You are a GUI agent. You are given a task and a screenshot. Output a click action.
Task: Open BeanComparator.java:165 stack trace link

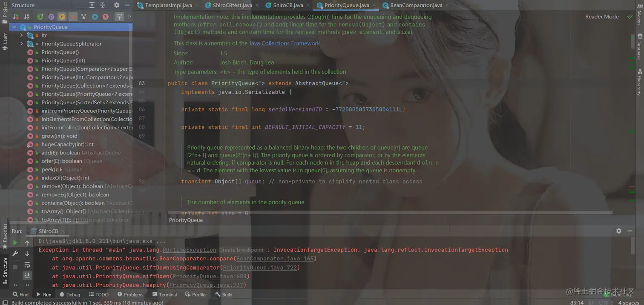point(275,259)
